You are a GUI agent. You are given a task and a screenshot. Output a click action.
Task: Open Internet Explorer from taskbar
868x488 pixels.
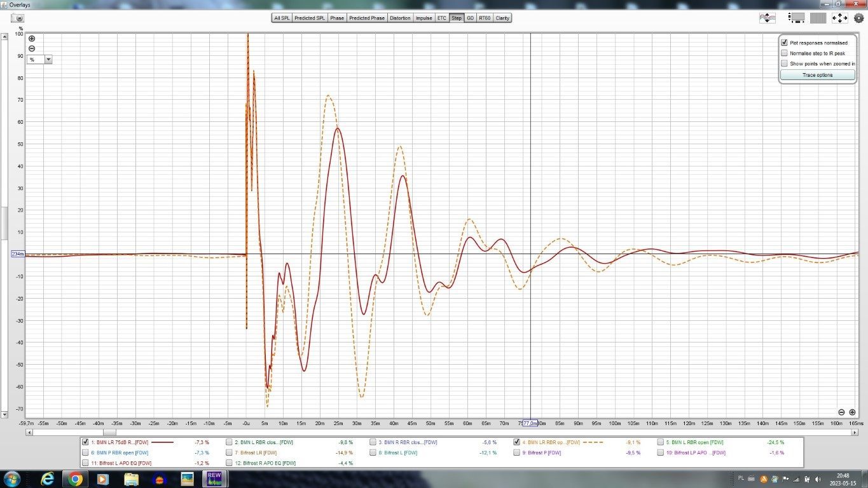(x=48, y=478)
